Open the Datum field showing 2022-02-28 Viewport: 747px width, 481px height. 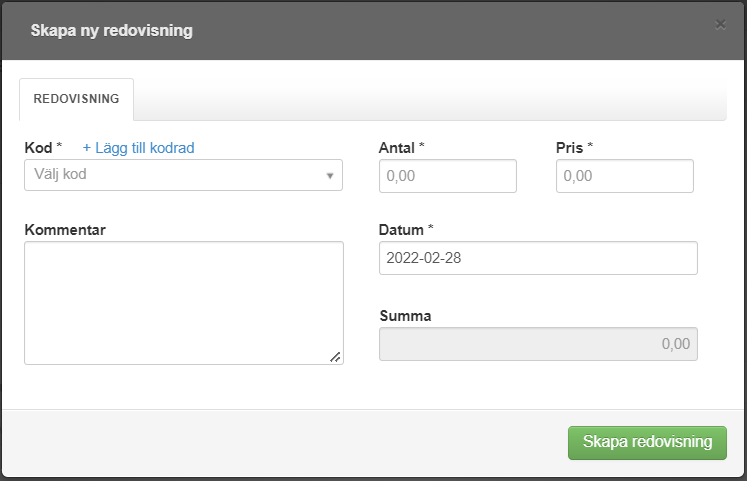tap(538, 258)
